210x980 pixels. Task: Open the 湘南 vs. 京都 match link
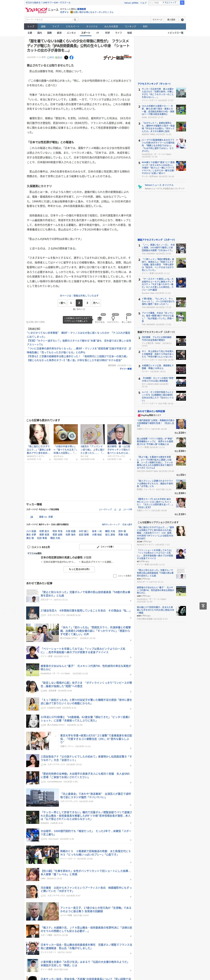pyautogui.click(x=46, y=517)
